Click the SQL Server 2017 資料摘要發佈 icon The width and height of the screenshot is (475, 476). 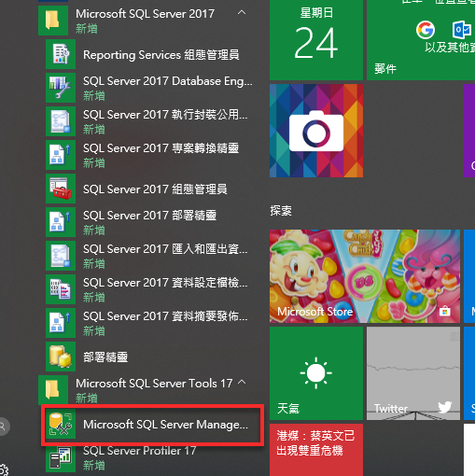[61, 323]
